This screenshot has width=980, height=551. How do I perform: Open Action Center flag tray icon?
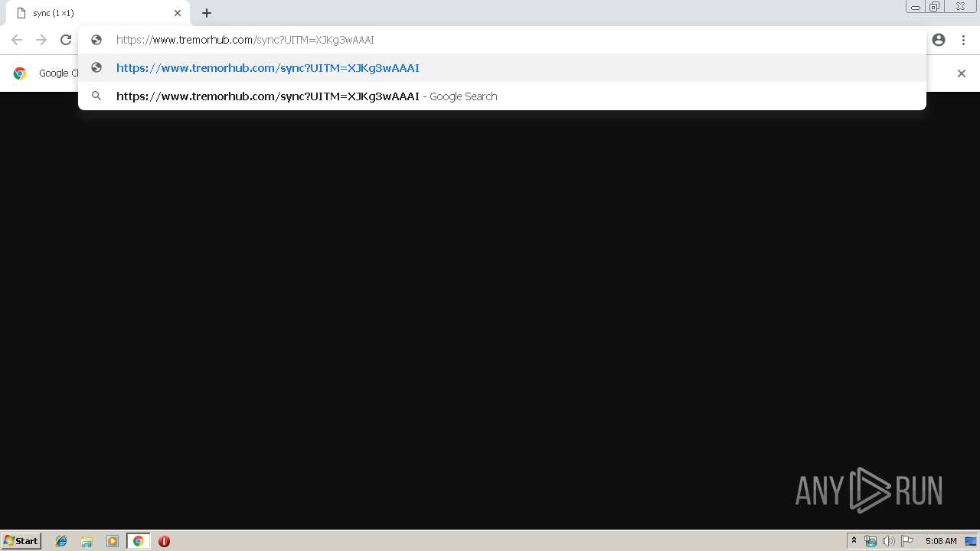click(x=907, y=541)
